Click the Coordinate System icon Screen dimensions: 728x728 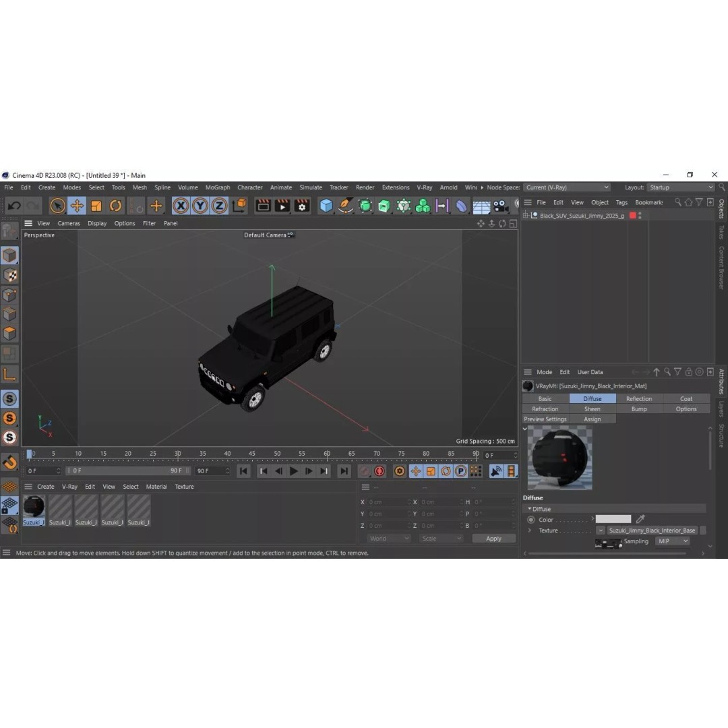point(239,206)
